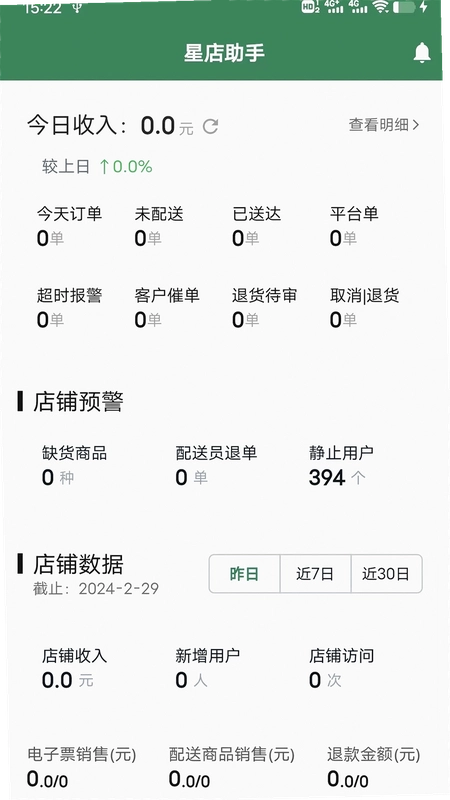This screenshot has height=800, width=450.
Task: Open 配送员退单 courier returns
Action: pyautogui.click(x=216, y=465)
